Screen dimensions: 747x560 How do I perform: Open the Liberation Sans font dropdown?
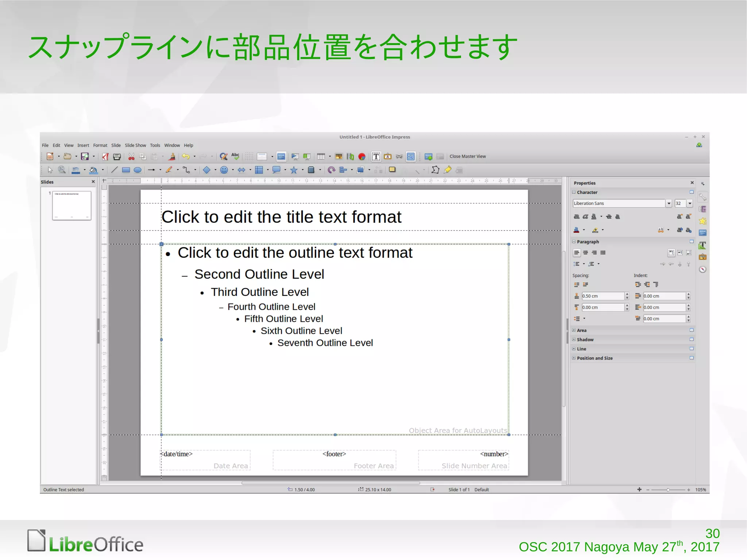coord(668,204)
